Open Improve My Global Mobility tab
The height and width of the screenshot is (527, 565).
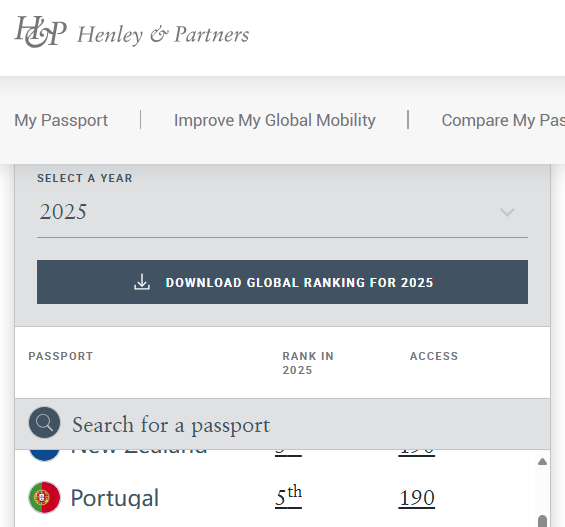click(x=275, y=120)
